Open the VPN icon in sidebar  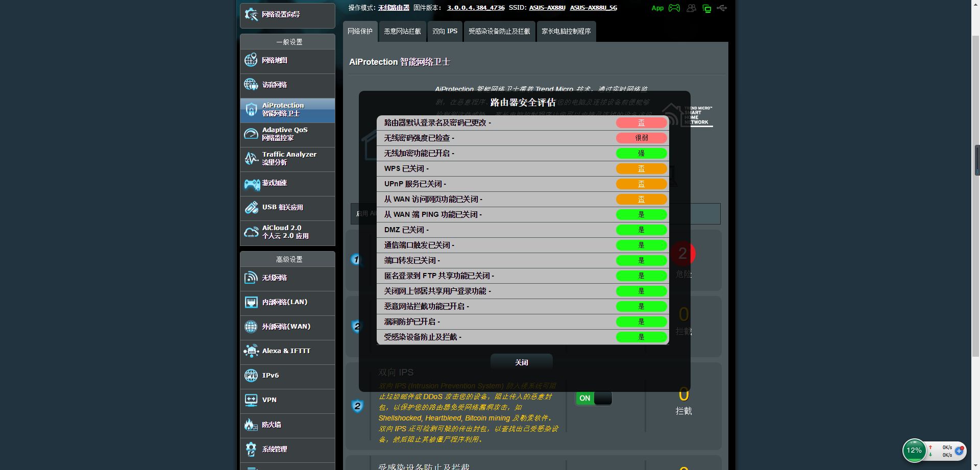pyautogui.click(x=251, y=400)
